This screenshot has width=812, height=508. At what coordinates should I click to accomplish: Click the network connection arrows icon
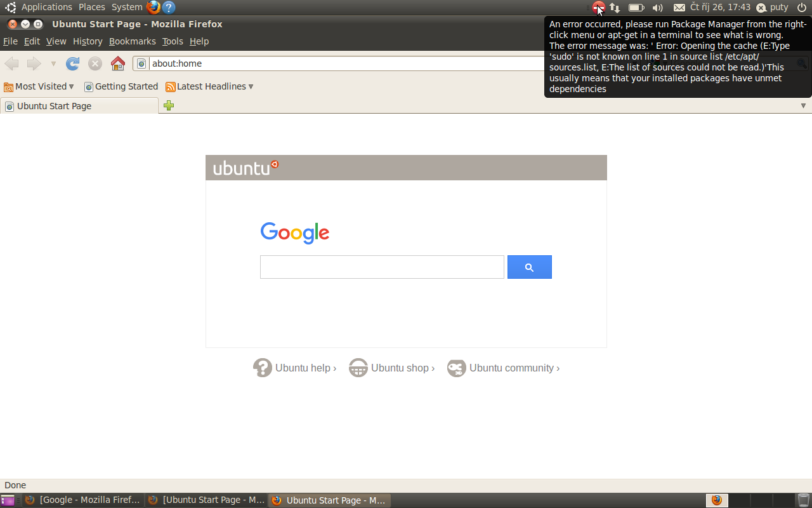(615, 8)
